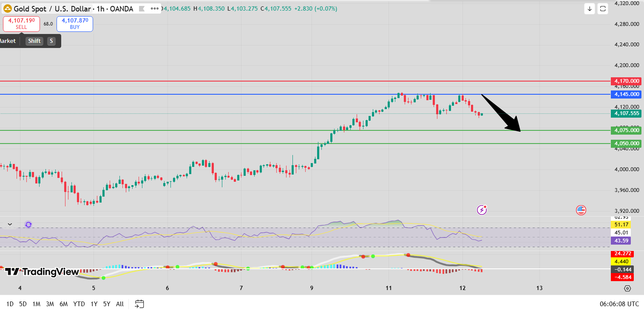644x310 pixels.
Task: Toggle the Shift keyboard hint chip
Action: pyautogui.click(x=34, y=41)
